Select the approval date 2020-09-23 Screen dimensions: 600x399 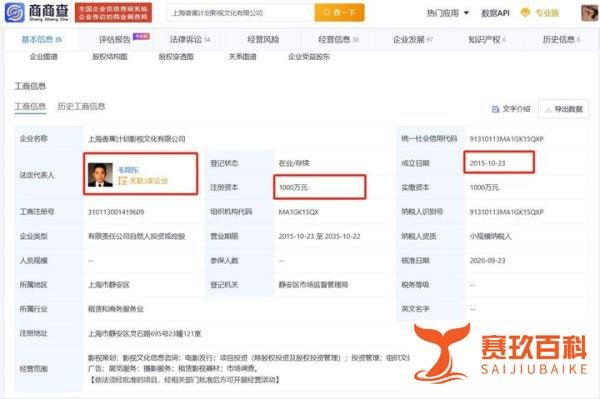point(488,261)
